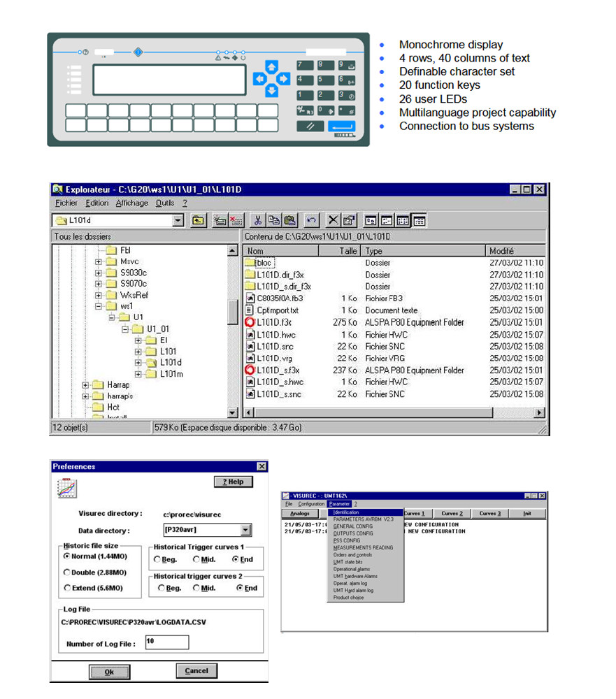Click the Up One Level folder icon

click(199, 221)
